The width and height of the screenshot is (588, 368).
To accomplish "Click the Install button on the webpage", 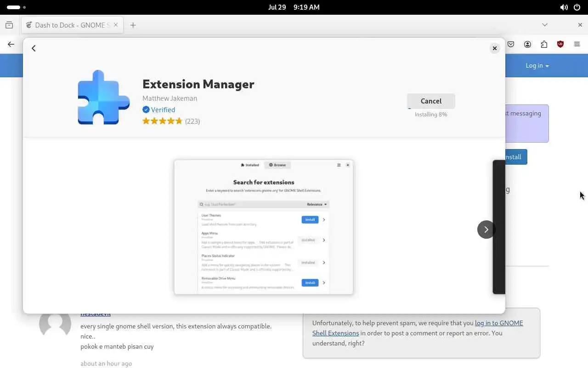I will click(515, 157).
